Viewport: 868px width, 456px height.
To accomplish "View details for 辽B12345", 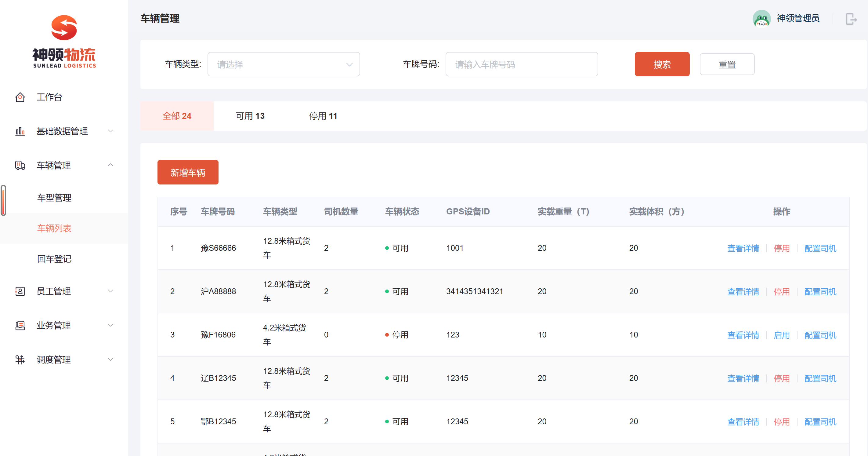I will pyautogui.click(x=743, y=378).
